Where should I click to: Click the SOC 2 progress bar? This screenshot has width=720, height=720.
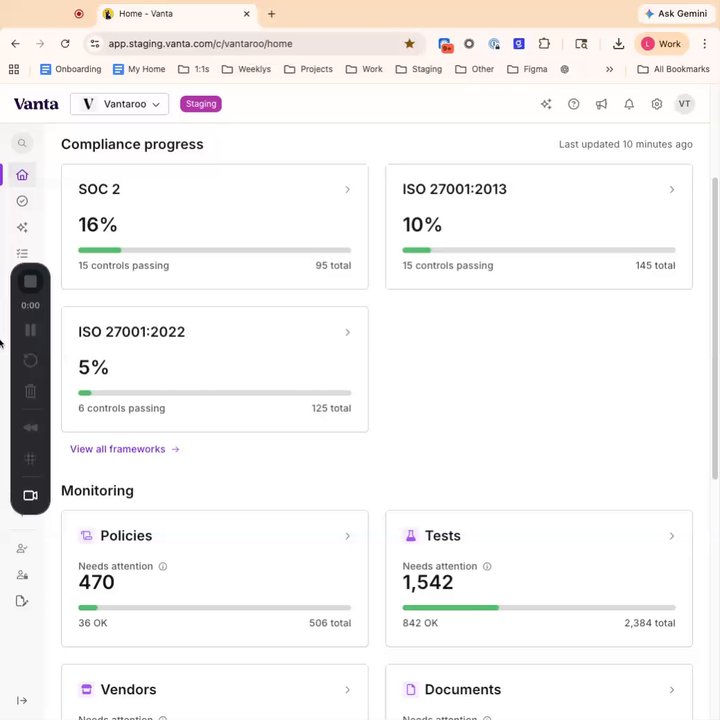click(214, 250)
